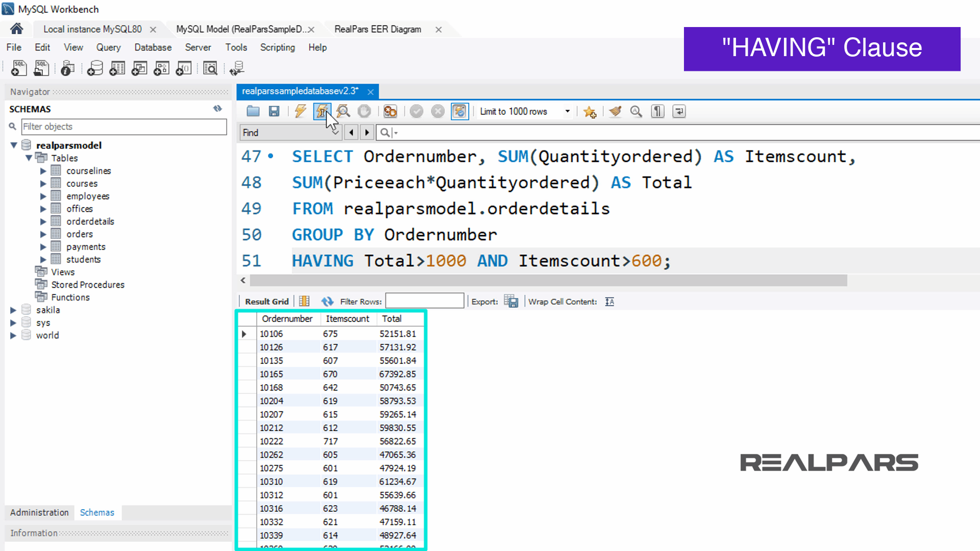Open the Query menu
The image size is (980, 551).
(x=108, y=47)
